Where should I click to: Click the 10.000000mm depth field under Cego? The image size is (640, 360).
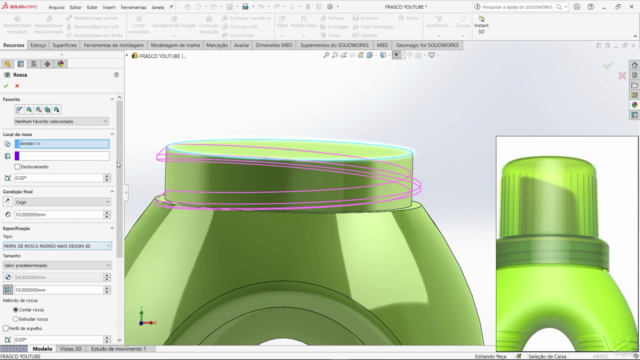click(59, 214)
